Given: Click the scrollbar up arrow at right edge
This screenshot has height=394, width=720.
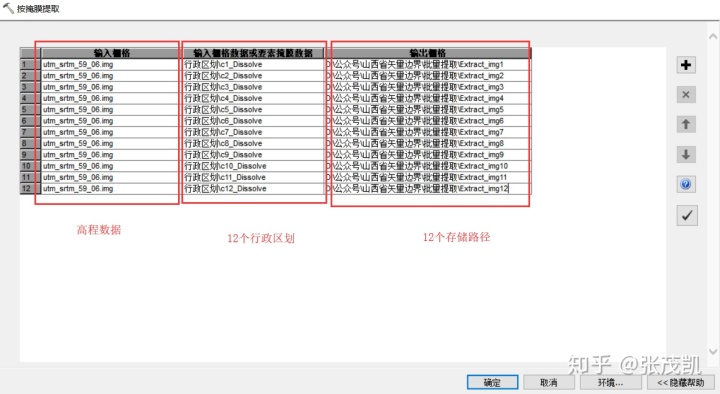Looking at the screenshot, I should 713,36.
